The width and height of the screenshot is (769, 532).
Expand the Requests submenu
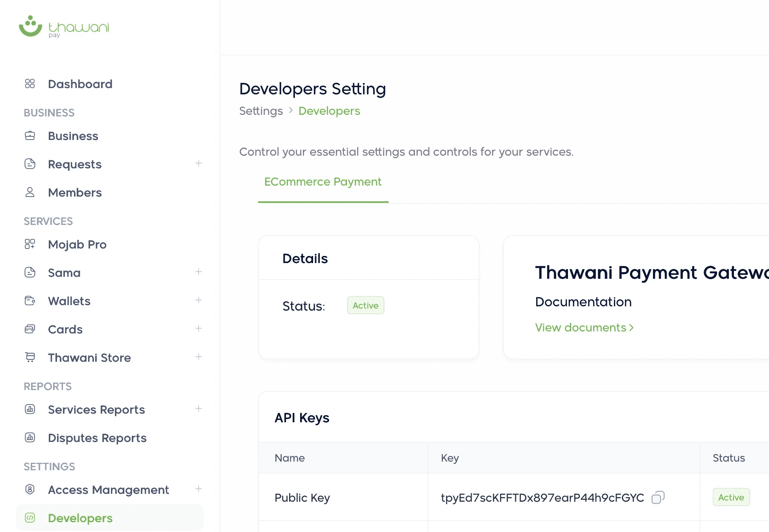(x=199, y=163)
